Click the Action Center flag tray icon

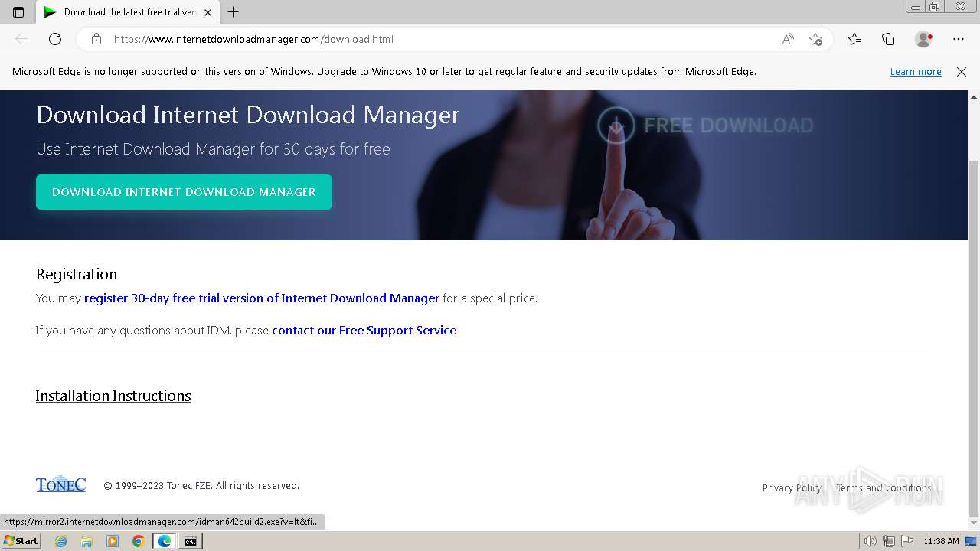(x=906, y=541)
